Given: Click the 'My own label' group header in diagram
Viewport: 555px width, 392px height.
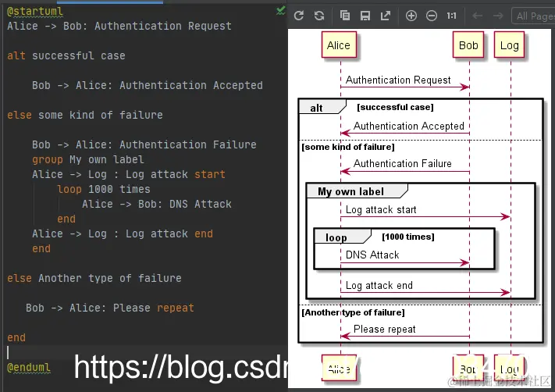Looking at the screenshot, I should (x=350, y=191).
